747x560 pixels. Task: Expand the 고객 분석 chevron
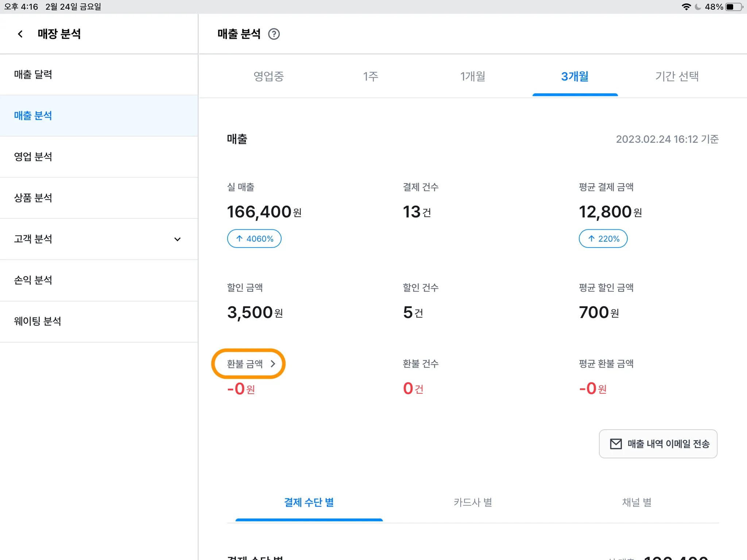point(177,239)
